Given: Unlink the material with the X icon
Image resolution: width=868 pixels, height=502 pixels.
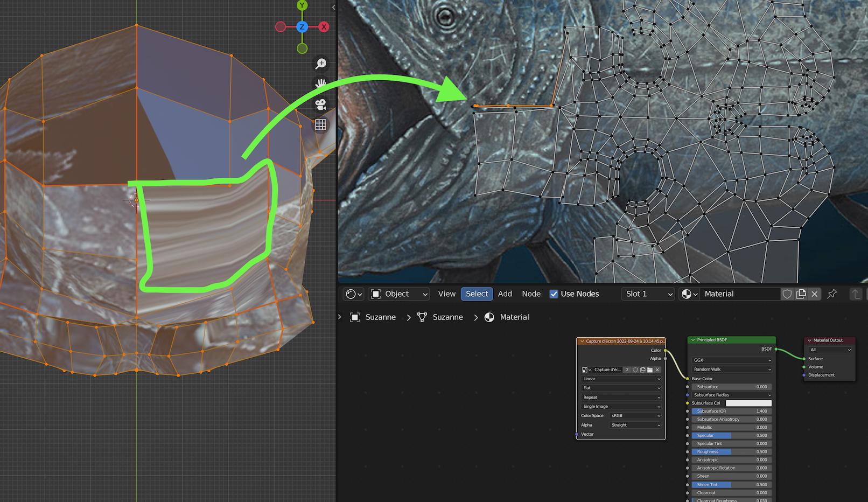Looking at the screenshot, I should click(815, 294).
